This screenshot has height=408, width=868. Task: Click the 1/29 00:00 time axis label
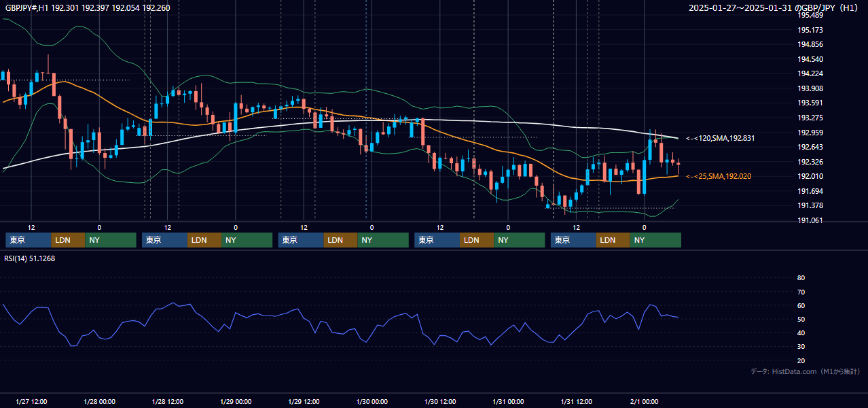click(x=236, y=402)
